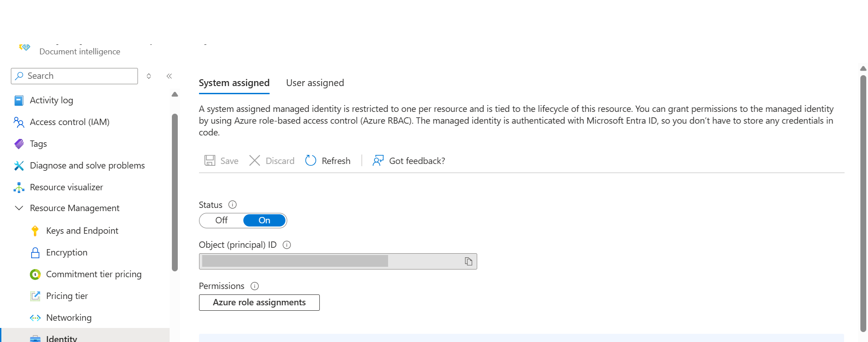Click the Save floppy disk icon
This screenshot has height=342, width=868.
[210, 161]
